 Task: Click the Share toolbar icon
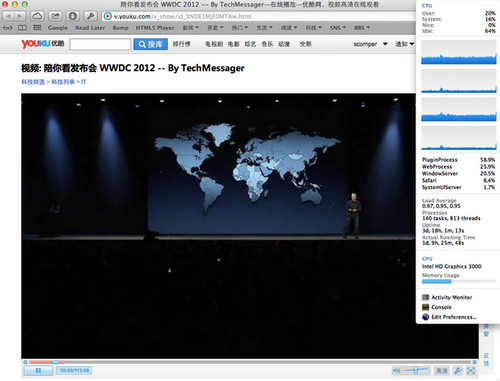[55, 16]
